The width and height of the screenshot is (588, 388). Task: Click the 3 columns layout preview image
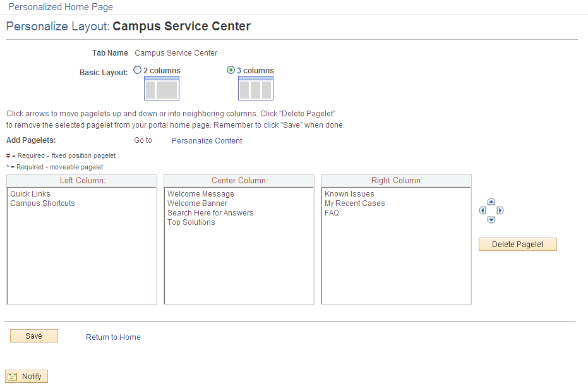[x=255, y=89]
